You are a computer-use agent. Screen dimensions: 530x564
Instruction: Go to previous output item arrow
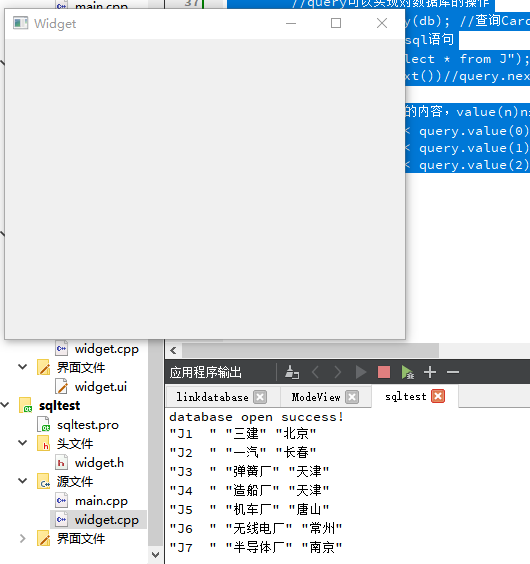click(315, 372)
